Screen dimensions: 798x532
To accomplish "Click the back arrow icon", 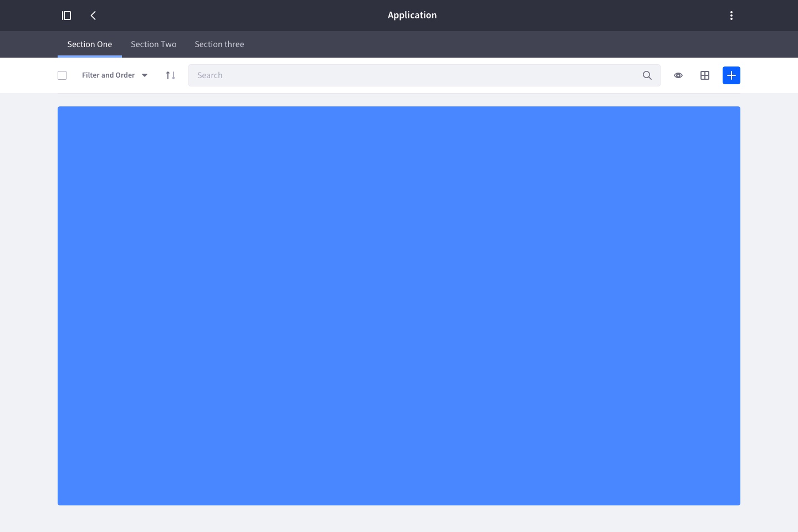I will coord(93,15).
